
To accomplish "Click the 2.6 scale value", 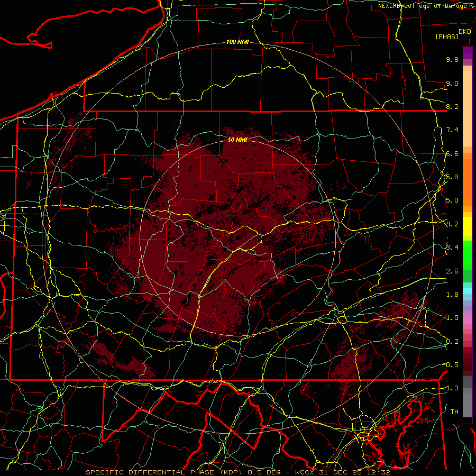I will coord(452,271).
